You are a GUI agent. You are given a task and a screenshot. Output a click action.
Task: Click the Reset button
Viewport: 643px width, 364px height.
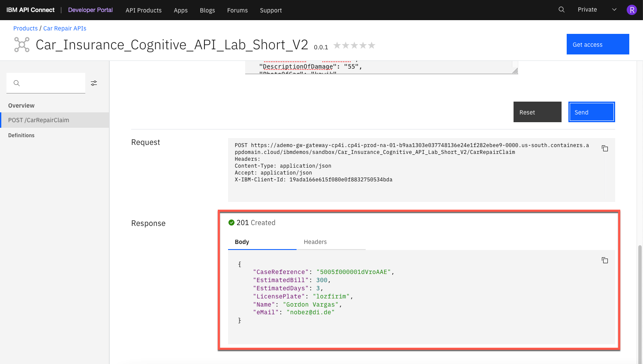coord(537,112)
